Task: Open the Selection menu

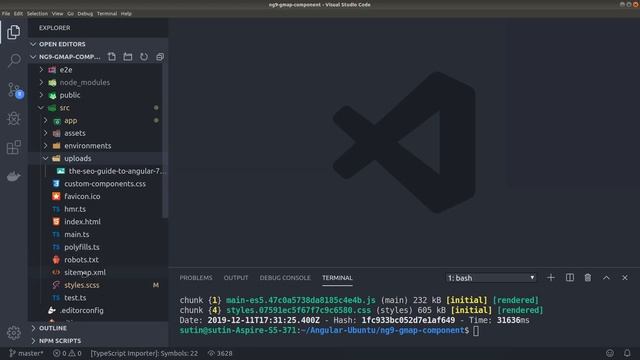Action: (x=37, y=13)
